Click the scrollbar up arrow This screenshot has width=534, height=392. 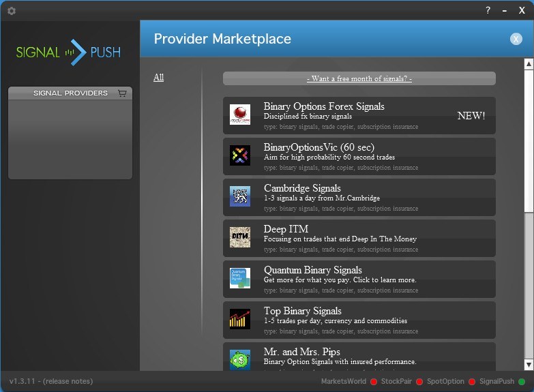tap(529, 63)
